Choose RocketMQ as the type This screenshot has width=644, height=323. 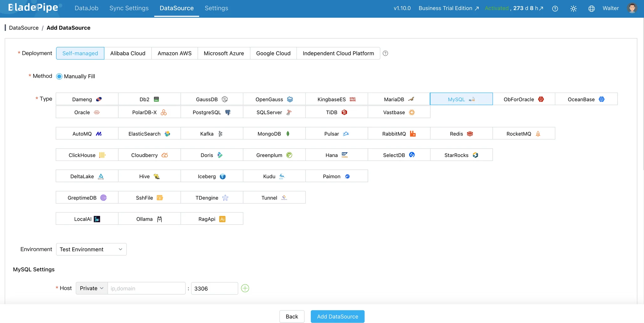pos(524,134)
